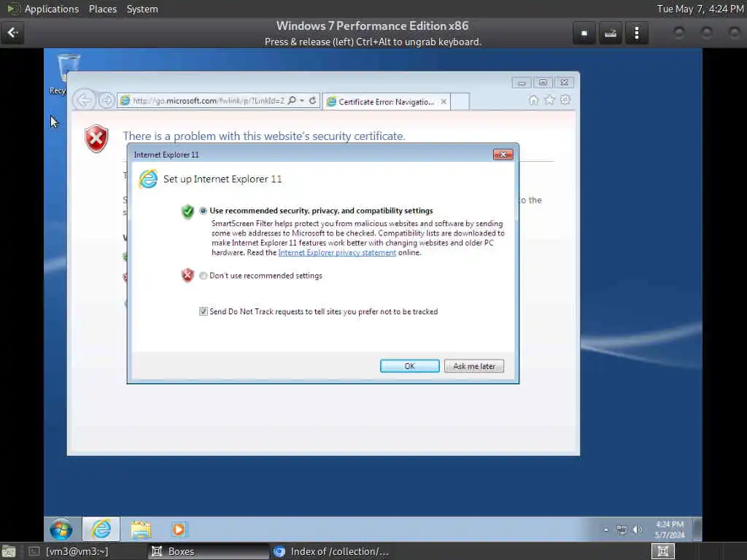
Task: Open IE Tools gear icon
Action: (565, 100)
